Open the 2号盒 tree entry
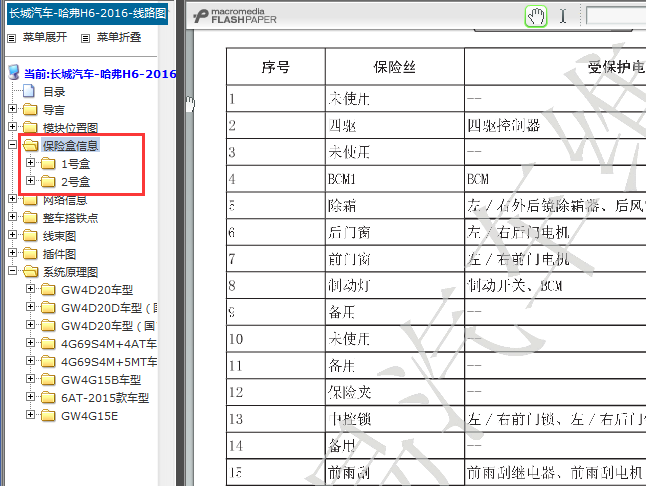Viewport: 646px width, 486px height. [75, 182]
